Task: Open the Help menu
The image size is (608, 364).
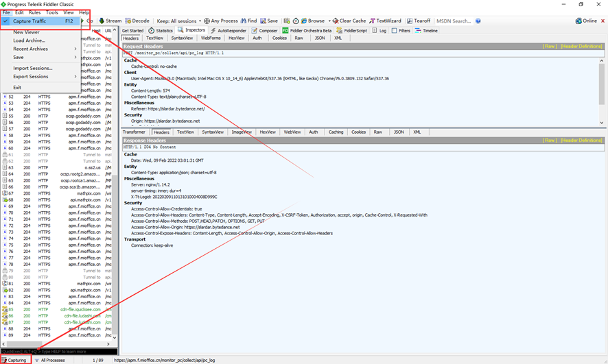Action: tap(84, 12)
